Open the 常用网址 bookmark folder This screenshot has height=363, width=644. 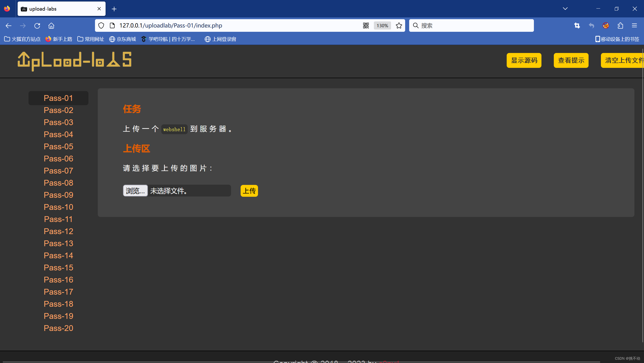[x=91, y=39]
